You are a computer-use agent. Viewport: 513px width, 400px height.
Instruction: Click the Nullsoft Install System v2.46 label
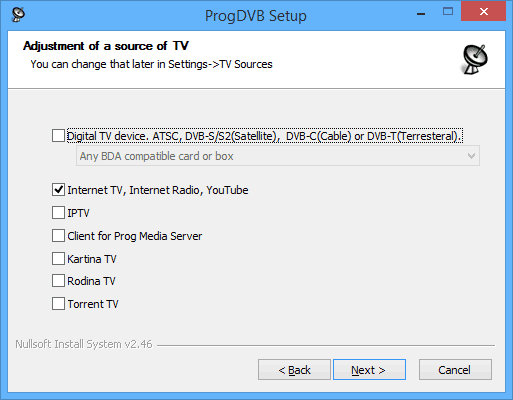84,344
